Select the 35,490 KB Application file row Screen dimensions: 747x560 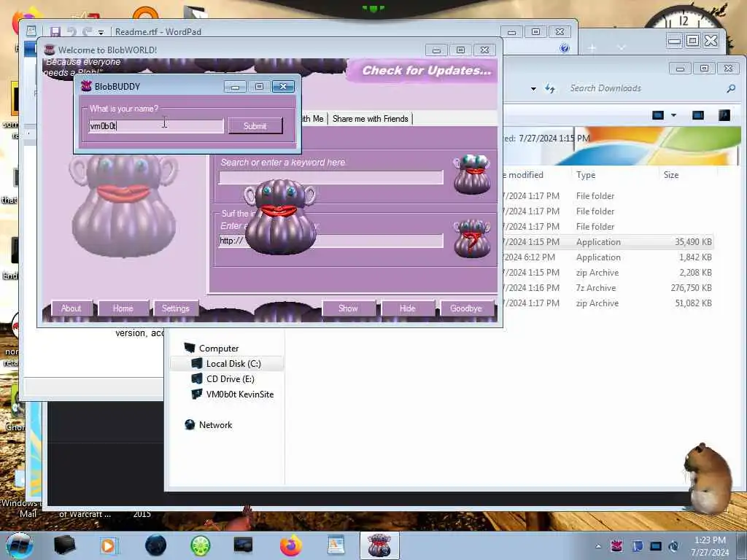608,242
